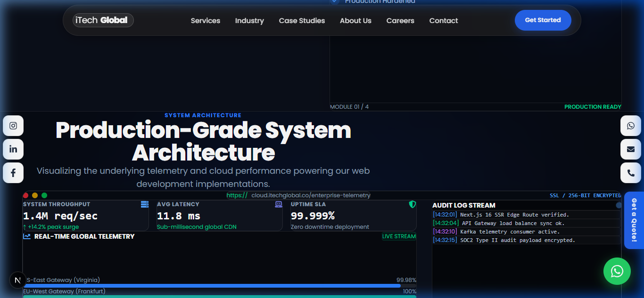Select the API Gateway load balance log entry

tap(527, 223)
